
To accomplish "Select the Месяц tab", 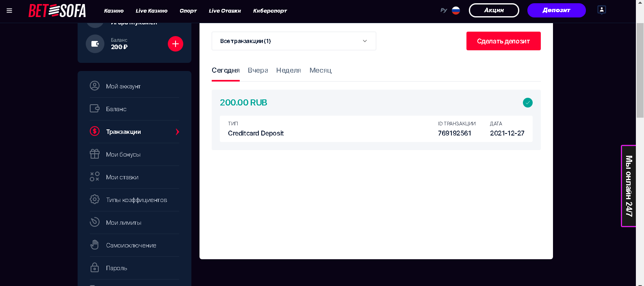I will 320,71.
